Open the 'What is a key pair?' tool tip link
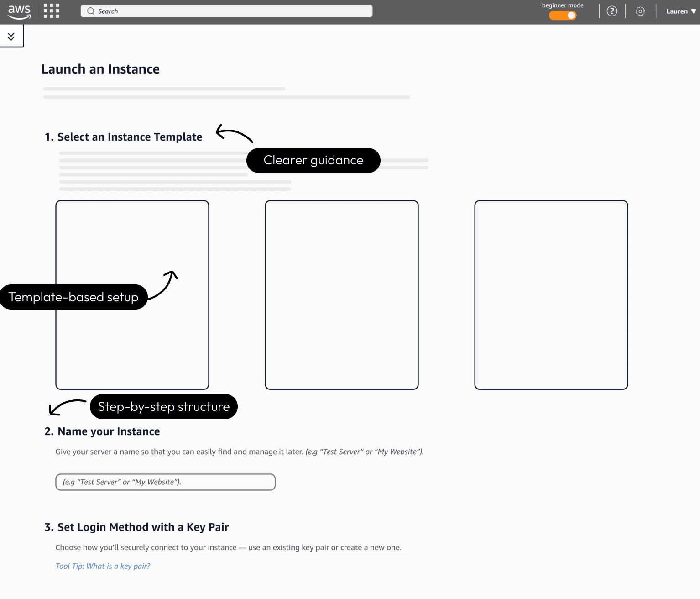Screen dimensions: 700x599 pos(103,566)
